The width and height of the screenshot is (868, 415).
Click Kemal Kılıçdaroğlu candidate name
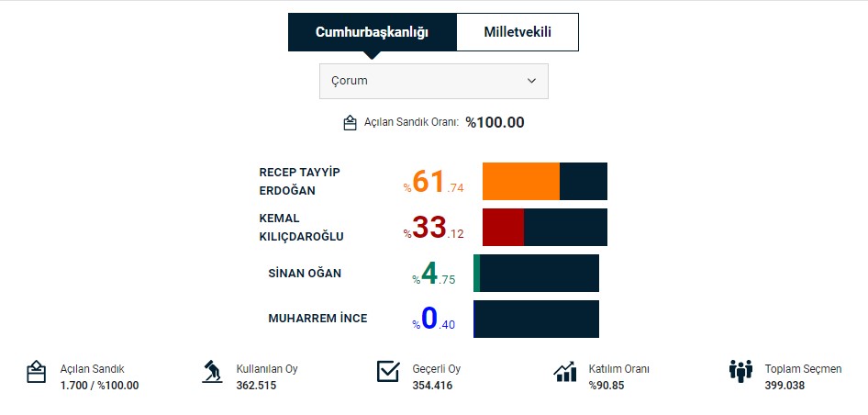[x=301, y=228]
